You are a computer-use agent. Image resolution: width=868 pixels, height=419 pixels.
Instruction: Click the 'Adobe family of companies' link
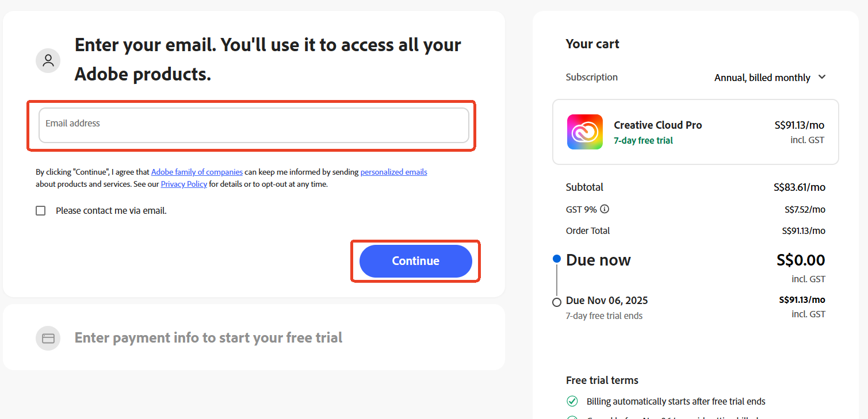[x=197, y=172]
